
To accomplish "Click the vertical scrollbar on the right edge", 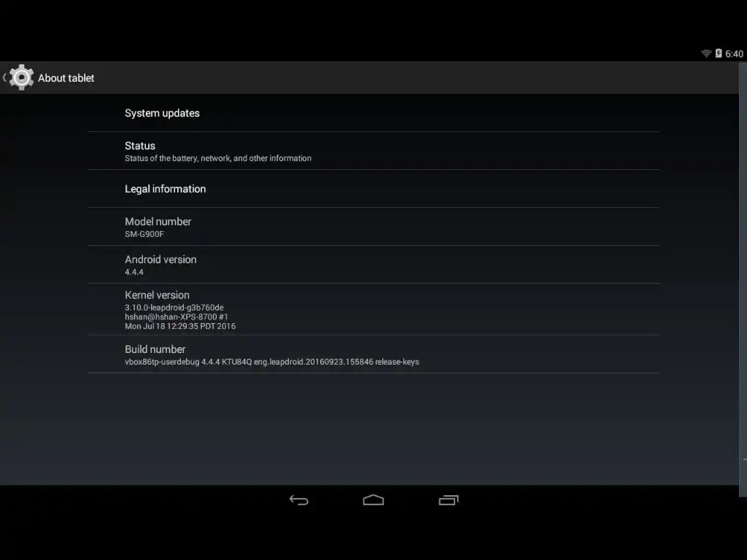I will point(743,280).
